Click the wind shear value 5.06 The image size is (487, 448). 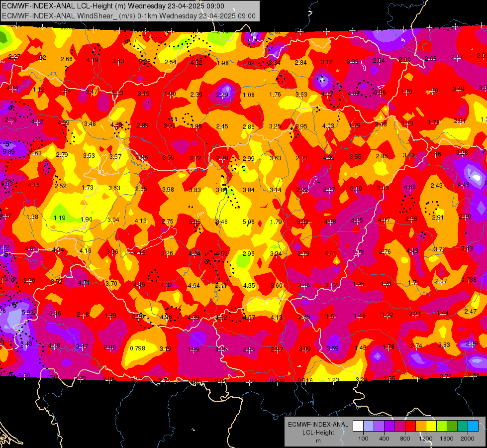coord(248,222)
